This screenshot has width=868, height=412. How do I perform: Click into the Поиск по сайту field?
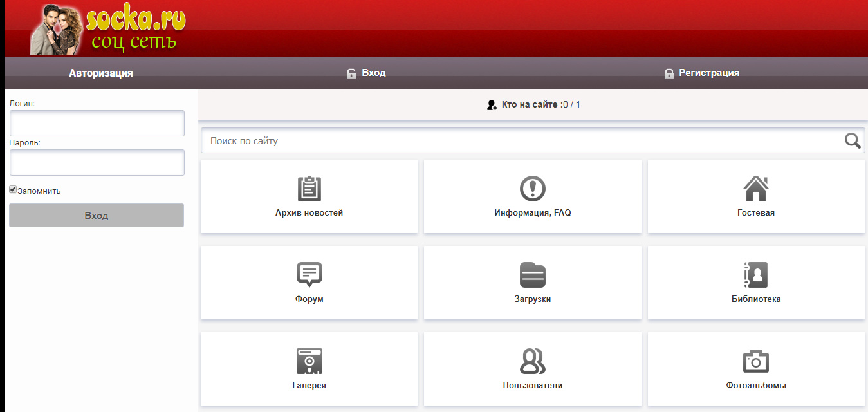coord(521,140)
